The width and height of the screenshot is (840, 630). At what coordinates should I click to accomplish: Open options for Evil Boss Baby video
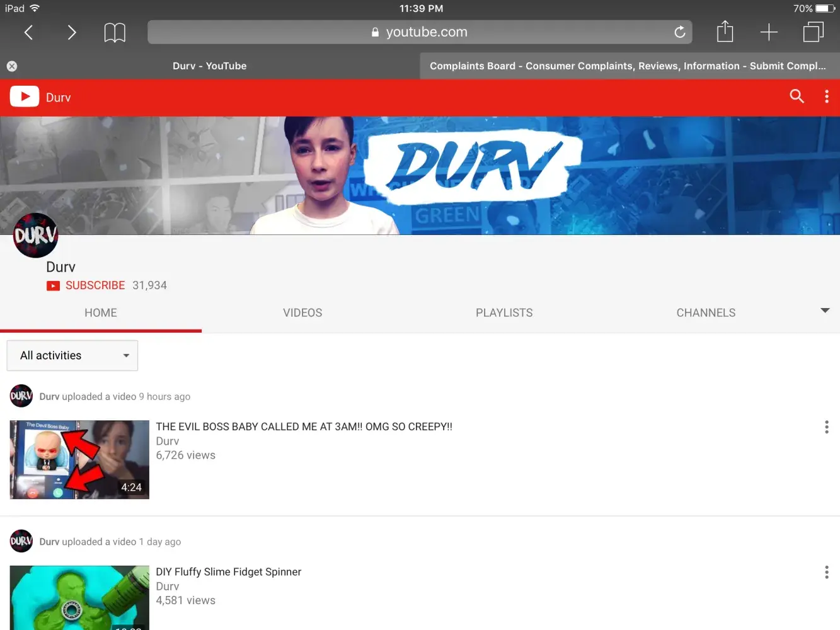827,427
